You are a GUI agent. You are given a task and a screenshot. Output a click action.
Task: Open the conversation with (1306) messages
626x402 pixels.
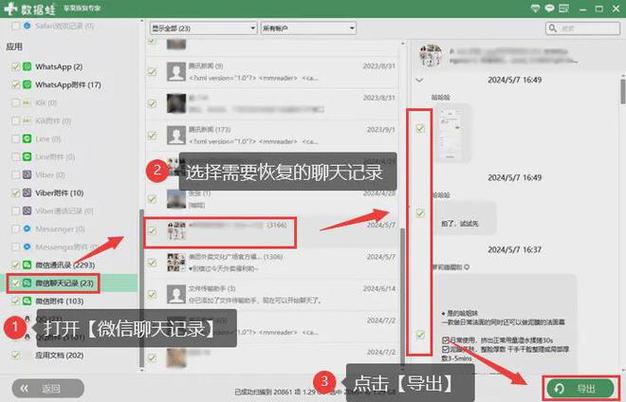coord(271,263)
